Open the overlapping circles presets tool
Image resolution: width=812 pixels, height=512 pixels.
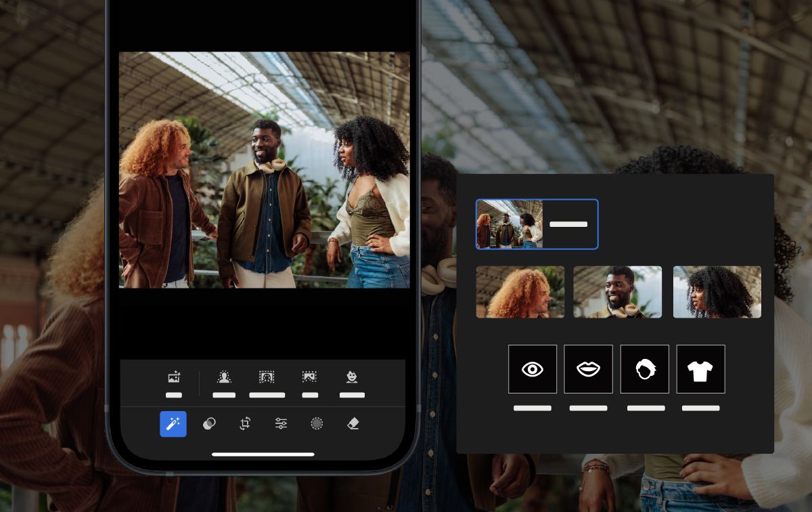(209, 424)
